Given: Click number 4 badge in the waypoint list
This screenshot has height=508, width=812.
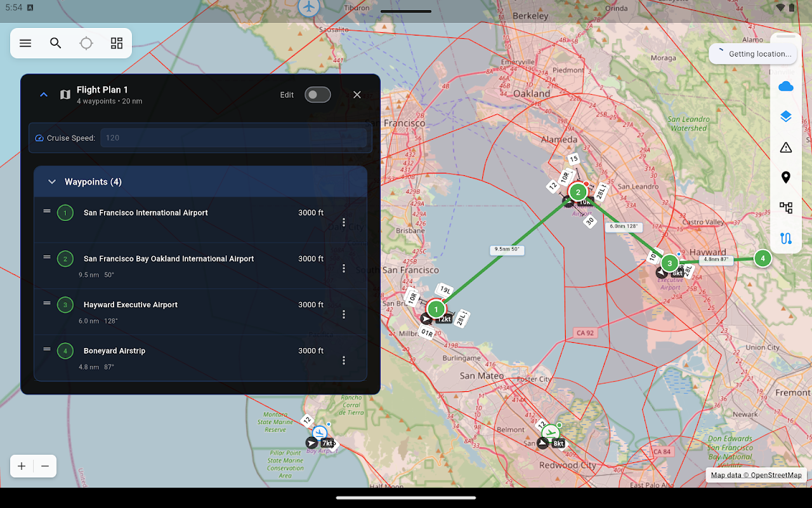Looking at the screenshot, I should tap(65, 351).
